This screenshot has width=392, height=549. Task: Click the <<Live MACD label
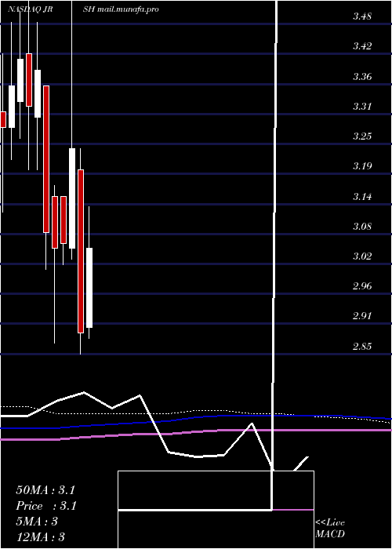tap(330, 528)
